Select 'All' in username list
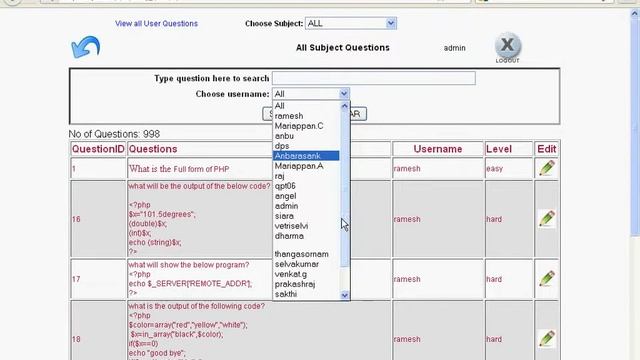The image size is (640, 360). [306, 106]
